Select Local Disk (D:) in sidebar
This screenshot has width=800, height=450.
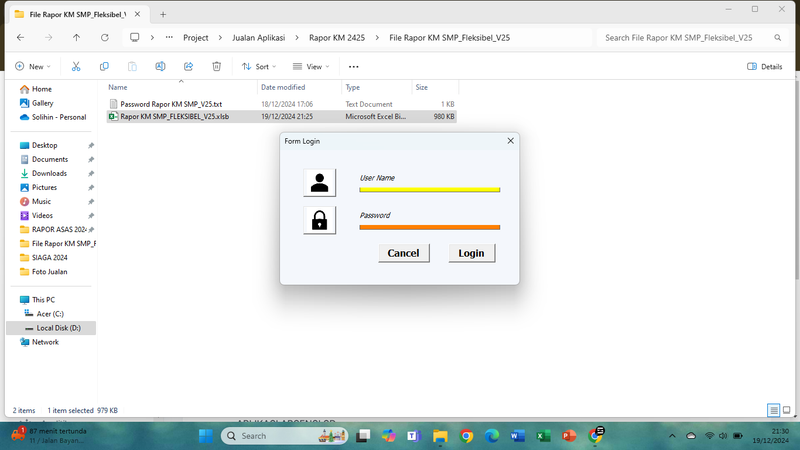[x=53, y=328]
